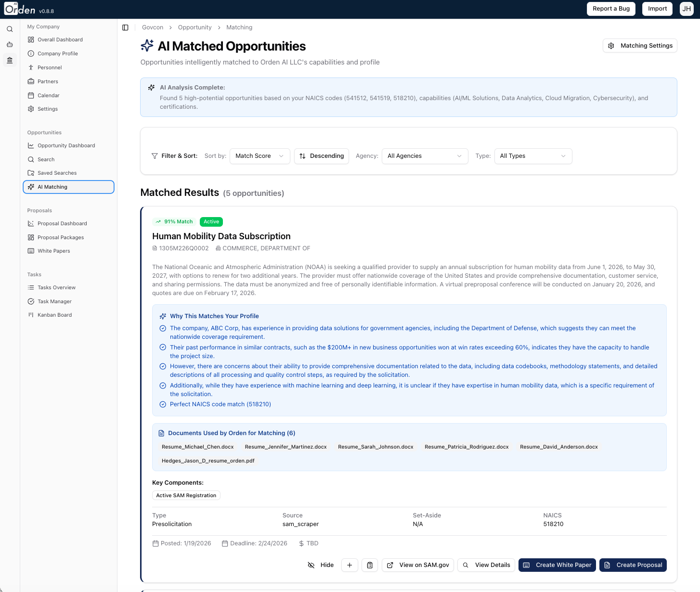Open the Kanban Board view

pos(54,315)
